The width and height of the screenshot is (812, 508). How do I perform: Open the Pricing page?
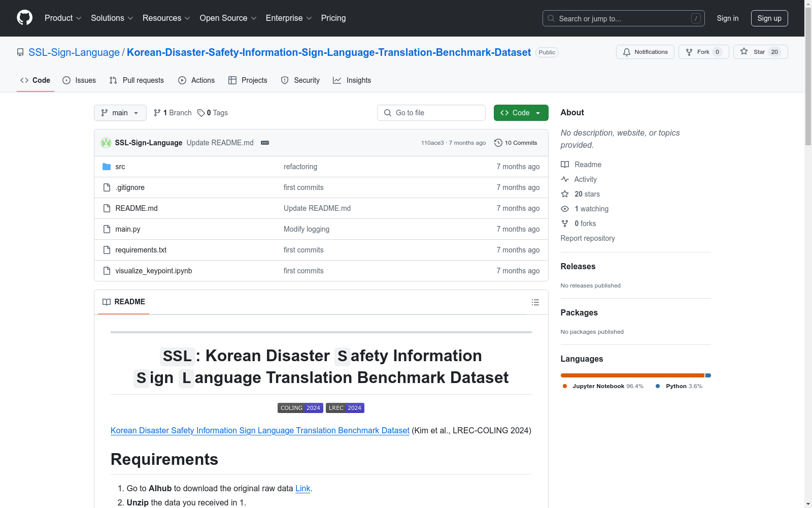333,18
